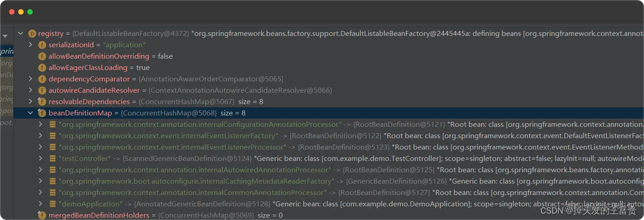Image resolution: width=644 pixels, height=220 pixels.
Task: Click the mergedBeanDefinitionHolders field icon
Action: [42, 215]
